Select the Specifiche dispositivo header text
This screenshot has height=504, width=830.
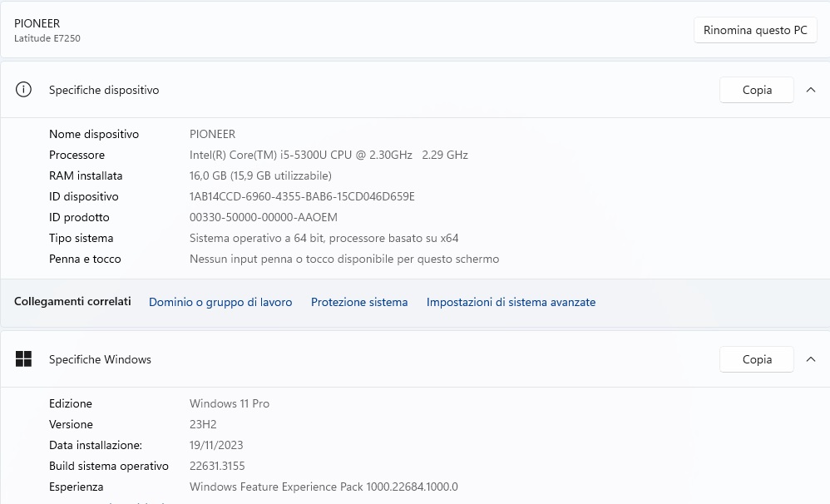click(x=104, y=90)
